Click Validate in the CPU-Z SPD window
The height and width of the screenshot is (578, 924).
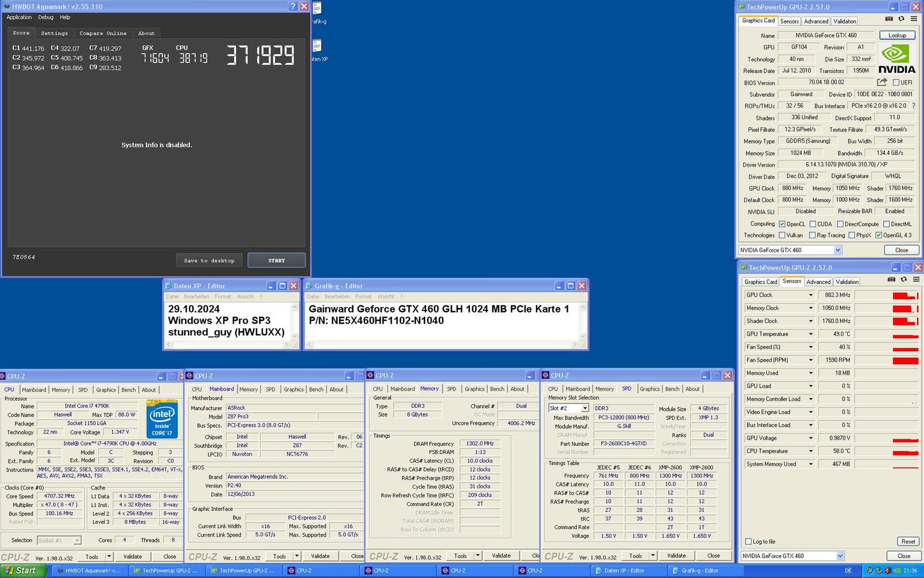click(676, 556)
